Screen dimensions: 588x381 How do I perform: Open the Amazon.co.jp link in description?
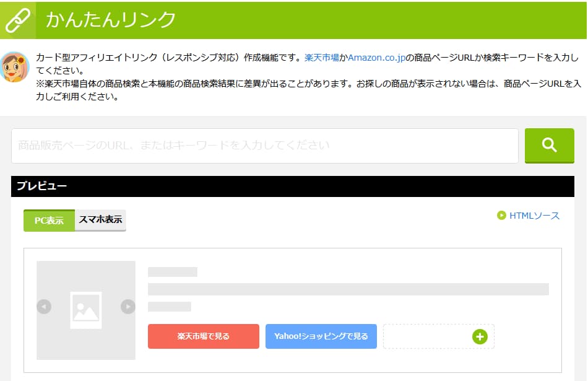(x=376, y=57)
